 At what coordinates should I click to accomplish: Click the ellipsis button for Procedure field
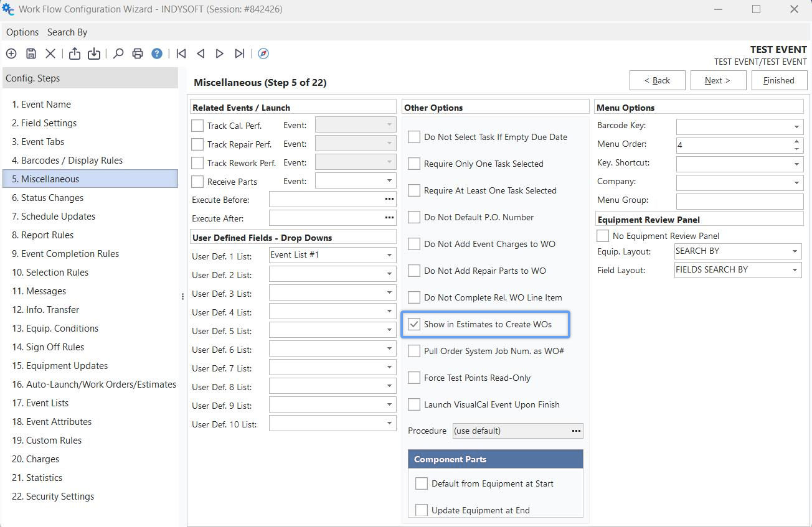576,431
